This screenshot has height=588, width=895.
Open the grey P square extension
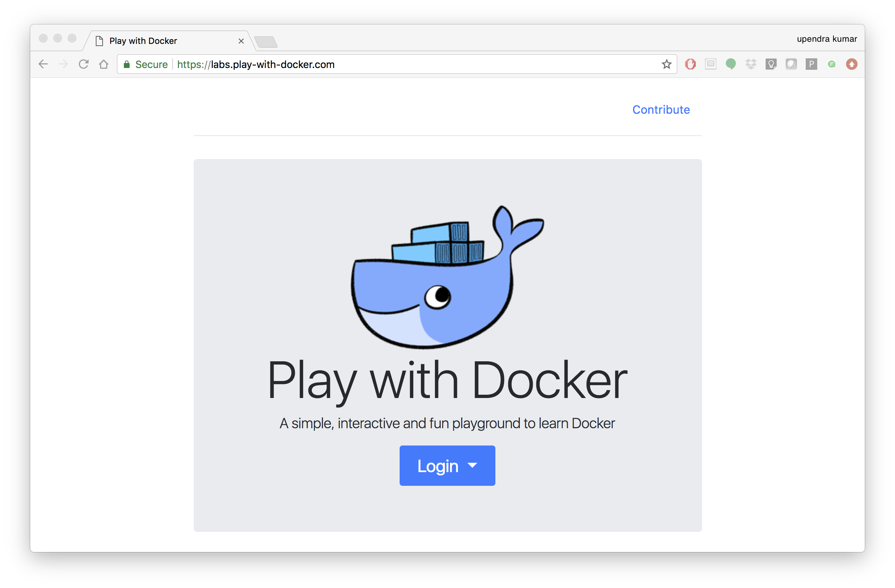pos(811,64)
